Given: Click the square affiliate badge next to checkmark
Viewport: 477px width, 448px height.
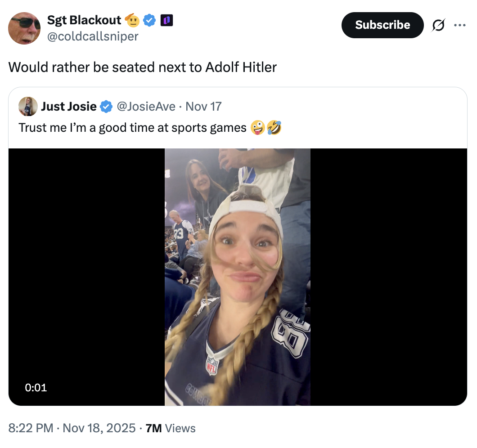Looking at the screenshot, I should point(167,20).
